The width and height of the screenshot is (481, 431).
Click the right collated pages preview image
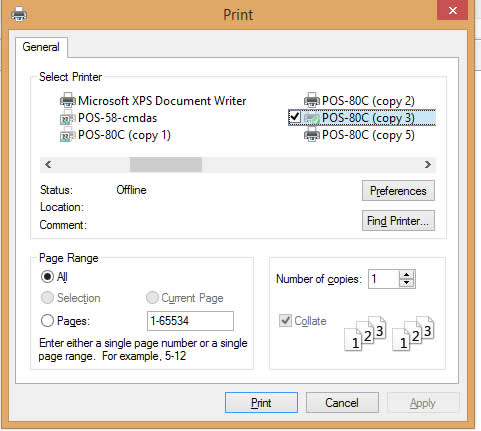pos(413,334)
